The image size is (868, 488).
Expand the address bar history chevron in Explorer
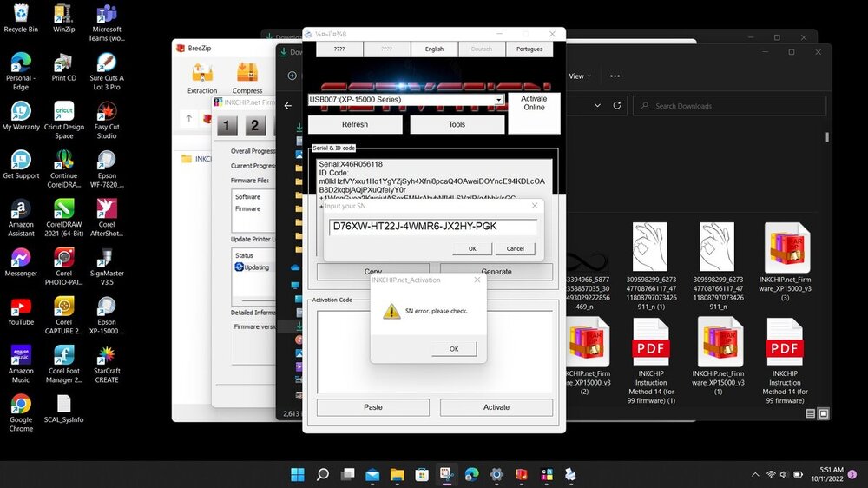coord(597,105)
